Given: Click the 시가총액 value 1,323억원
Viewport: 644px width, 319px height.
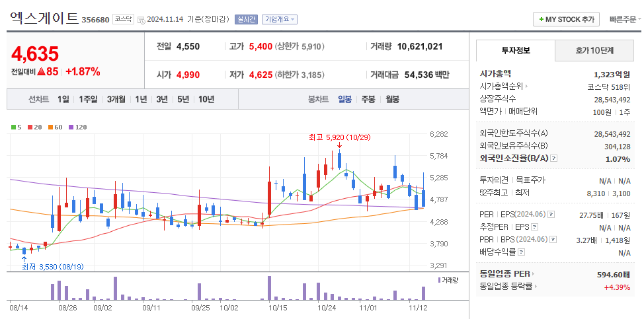Looking at the screenshot, I should pos(612,74).
